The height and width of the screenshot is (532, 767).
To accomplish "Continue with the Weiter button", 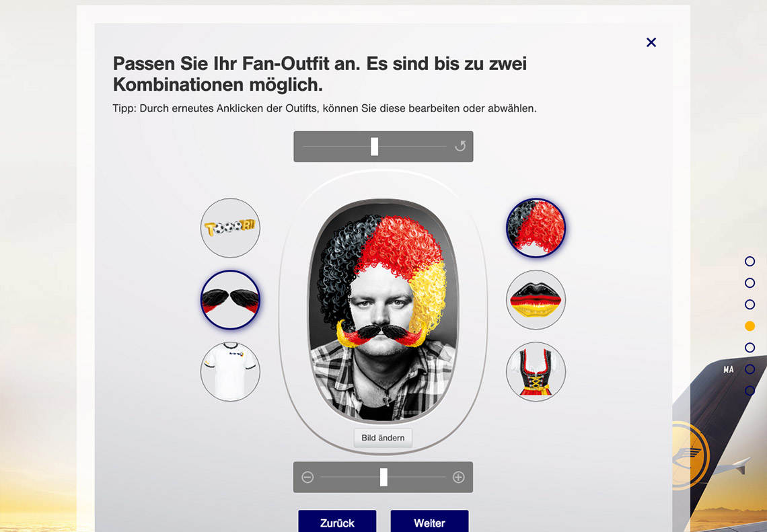I will [x=429, y=522].
